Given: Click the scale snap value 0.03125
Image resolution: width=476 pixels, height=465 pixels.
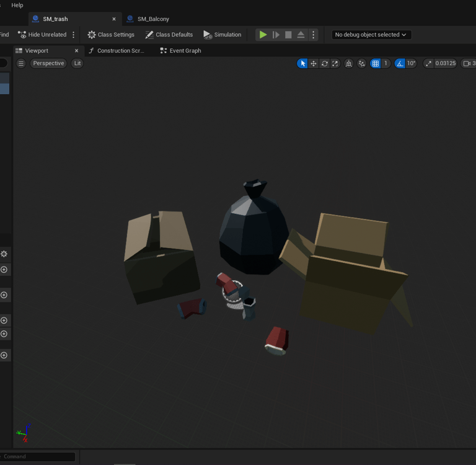Looking at the screenshot, I should [x=445, y=63].
